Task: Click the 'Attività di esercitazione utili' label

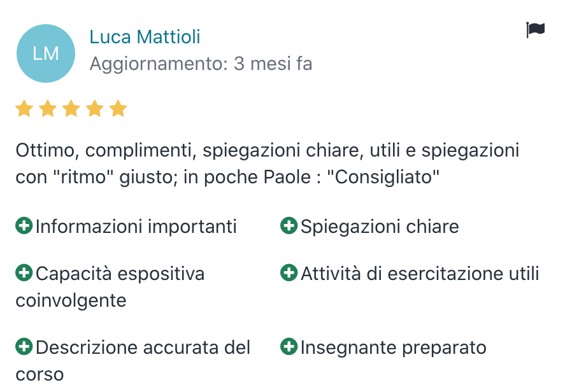Action: pyautogui.click(x=420, y=274)
